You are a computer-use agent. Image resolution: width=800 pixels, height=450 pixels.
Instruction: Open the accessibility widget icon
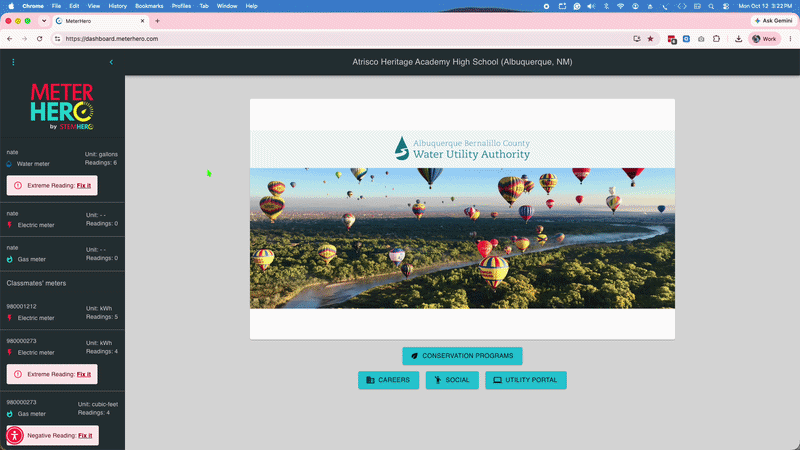click(15, 435)
